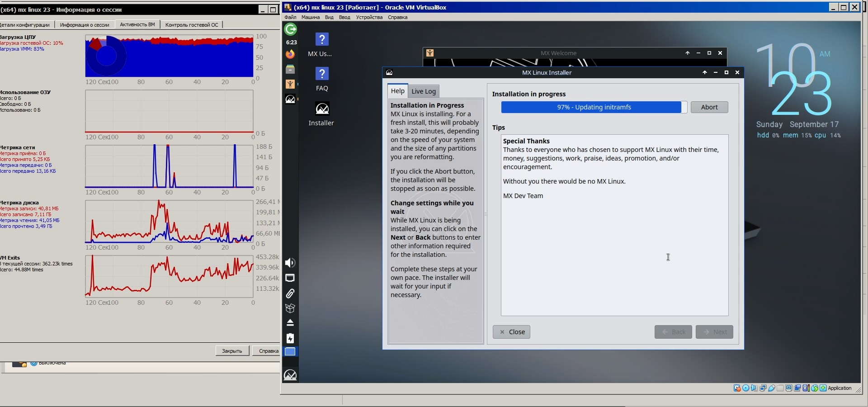Abort the MX Linux installation
The image size is (868, 407).
tap(709, 107)
